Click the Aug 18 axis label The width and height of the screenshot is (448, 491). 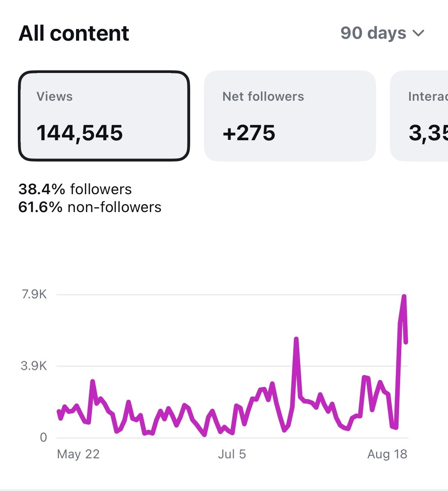tap(387, 454)
